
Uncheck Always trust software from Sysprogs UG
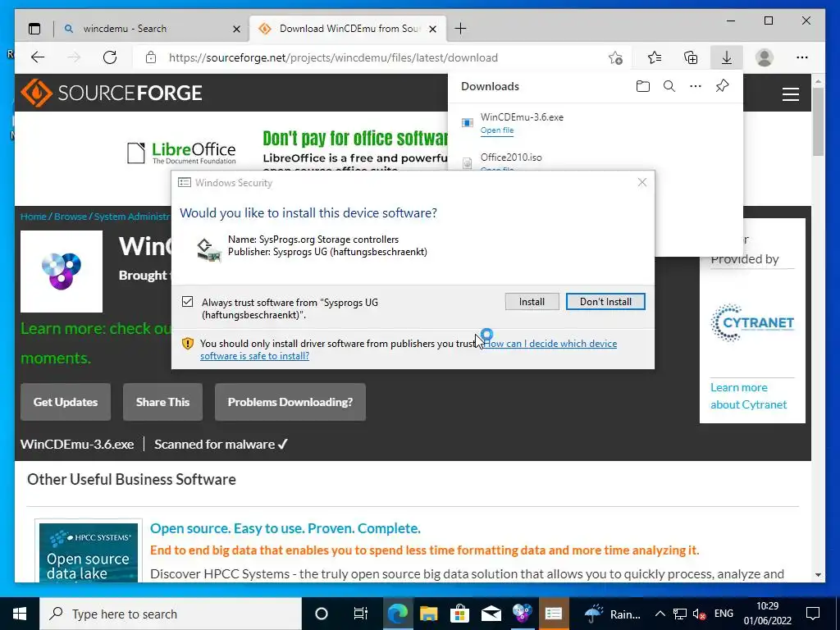pyautogui.click(x=188, y=302)
